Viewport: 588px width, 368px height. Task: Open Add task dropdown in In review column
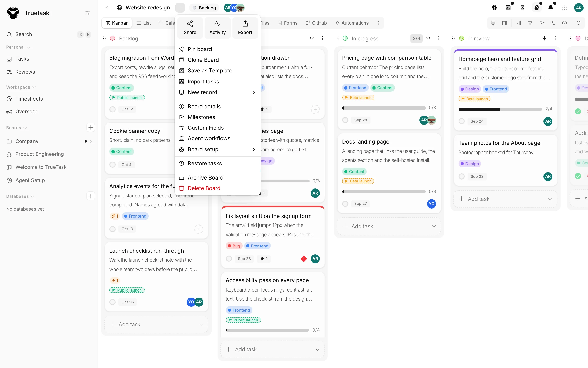click(x=550, y=199)
